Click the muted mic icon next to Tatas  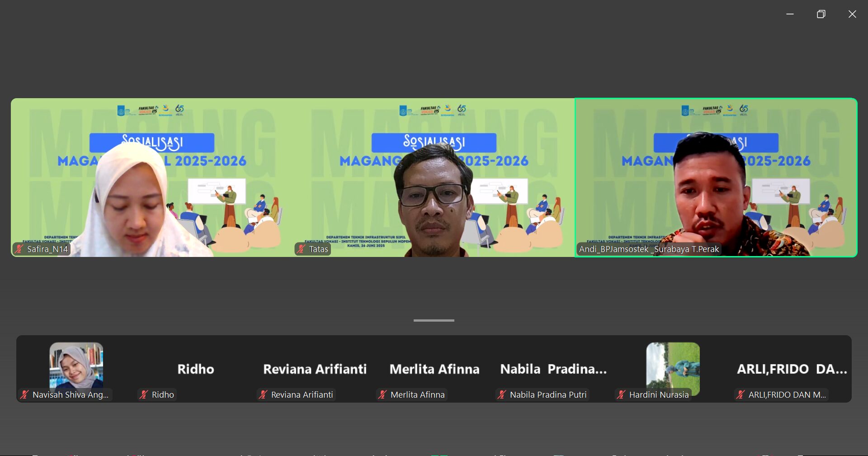(x=301, y=249)
